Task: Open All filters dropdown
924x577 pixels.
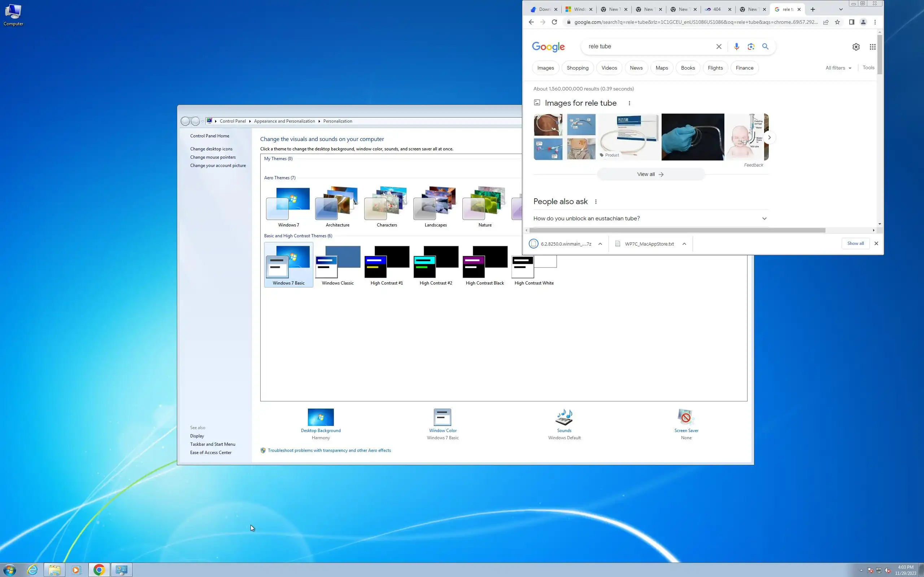Action: click(838, 68)
